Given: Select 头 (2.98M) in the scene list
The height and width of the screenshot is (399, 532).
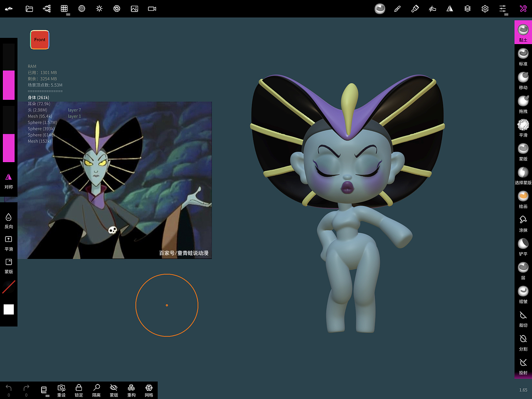Looking at the screenshot, I should click(37, 110).
